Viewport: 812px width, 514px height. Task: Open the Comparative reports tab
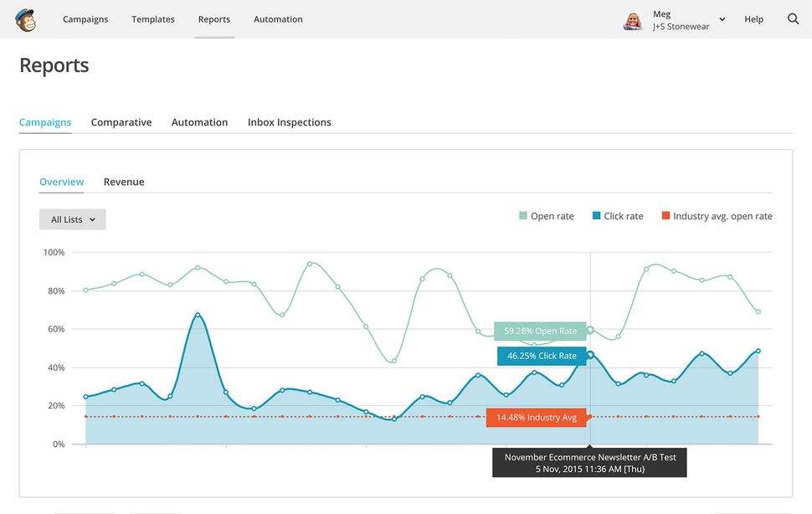pos(121,122)
